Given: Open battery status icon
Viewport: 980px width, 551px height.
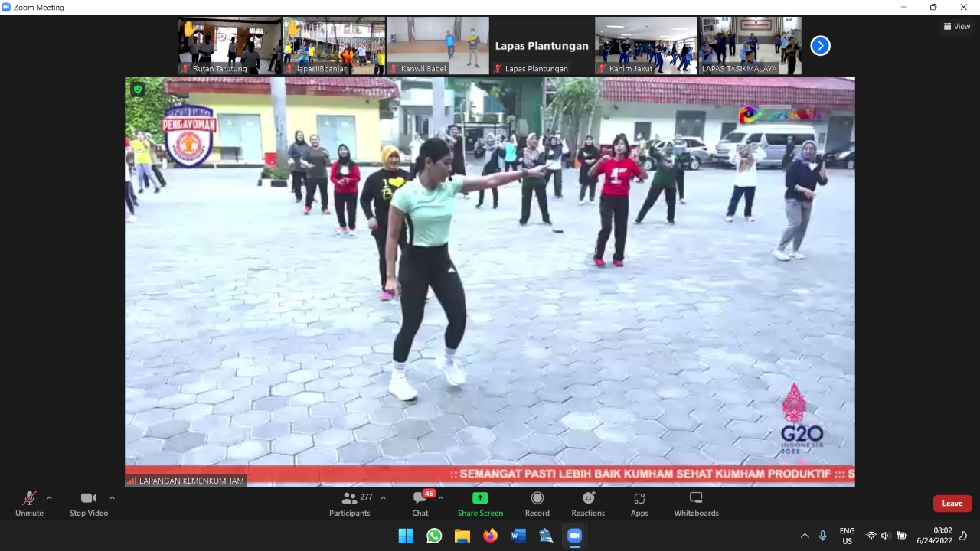Looking at the screenshot, I should click(x=902, y=536).
